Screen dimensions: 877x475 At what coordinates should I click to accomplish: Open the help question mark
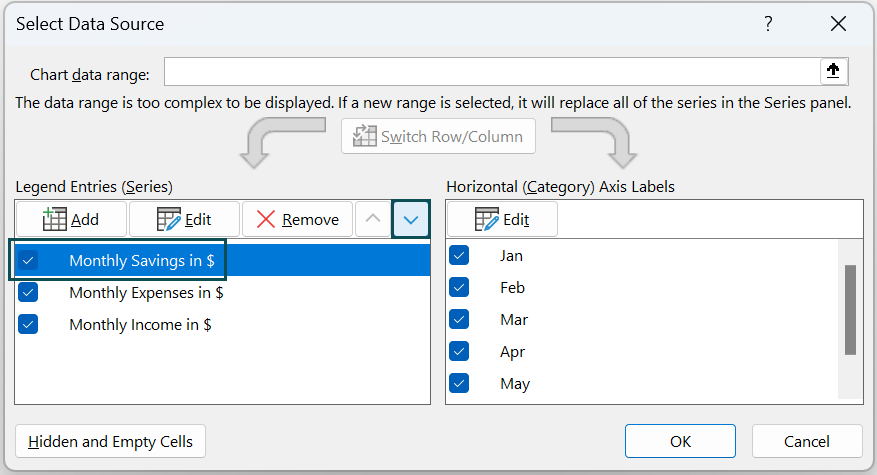[768, 24]
